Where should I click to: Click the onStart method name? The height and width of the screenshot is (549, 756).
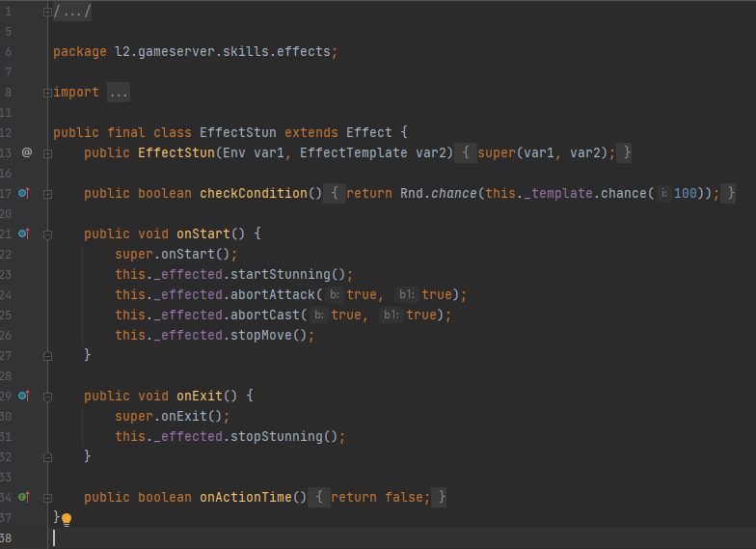pyautogui.click(x=202, y=233)
